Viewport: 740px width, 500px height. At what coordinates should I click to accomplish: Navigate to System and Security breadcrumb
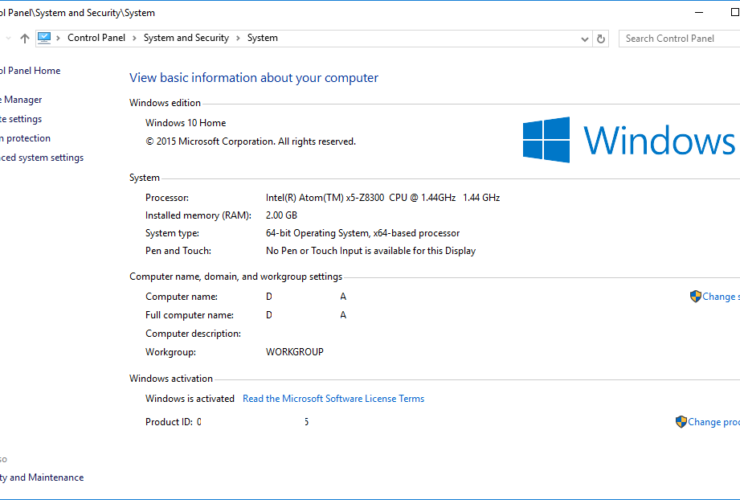186,38
